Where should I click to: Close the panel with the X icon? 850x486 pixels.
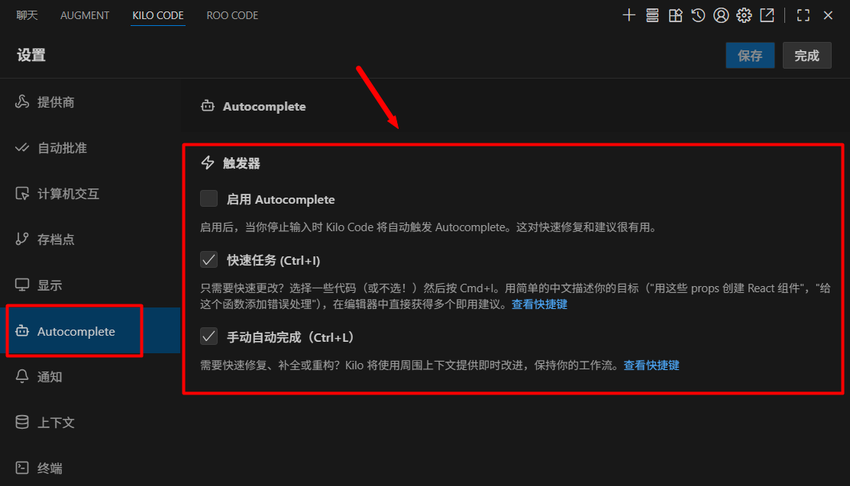[828, 15]
